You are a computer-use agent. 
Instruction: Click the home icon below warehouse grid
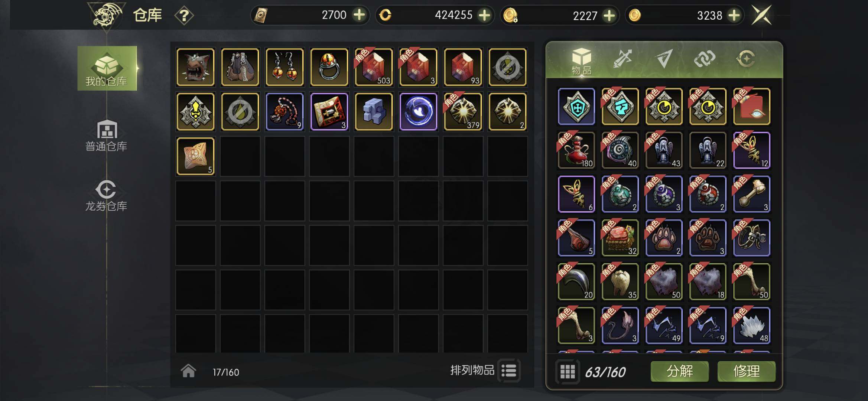click(x=188, y=371)
